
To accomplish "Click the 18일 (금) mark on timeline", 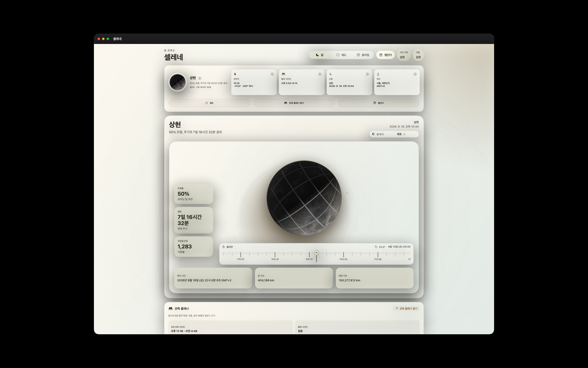I will coord(275,259).
